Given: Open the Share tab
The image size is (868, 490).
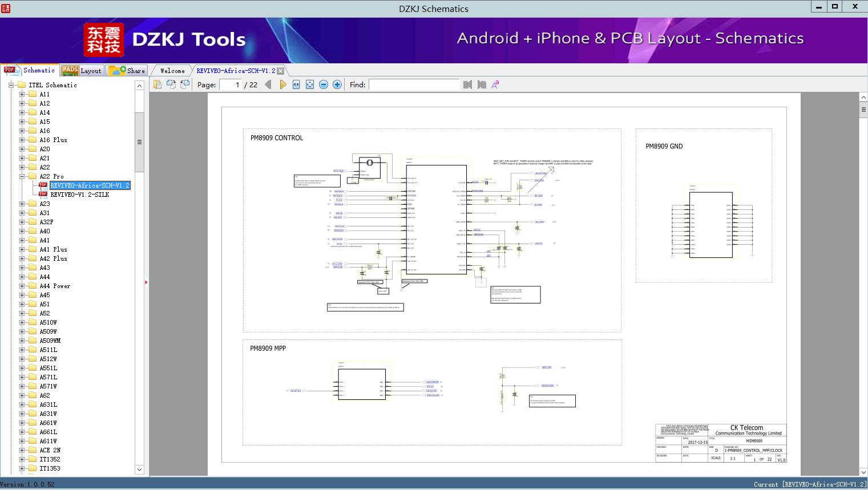Looking at the screenshot, I should (127, 71).
